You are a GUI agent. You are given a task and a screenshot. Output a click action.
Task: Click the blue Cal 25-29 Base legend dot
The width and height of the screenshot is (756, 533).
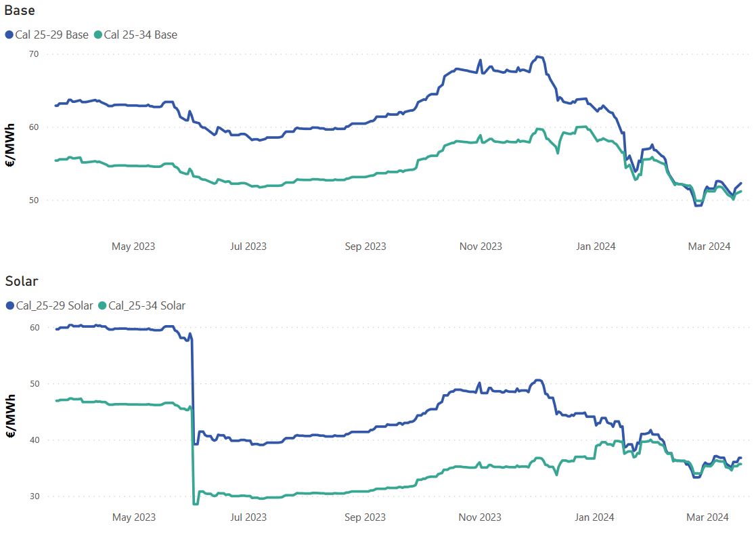[x=9, y=35]
